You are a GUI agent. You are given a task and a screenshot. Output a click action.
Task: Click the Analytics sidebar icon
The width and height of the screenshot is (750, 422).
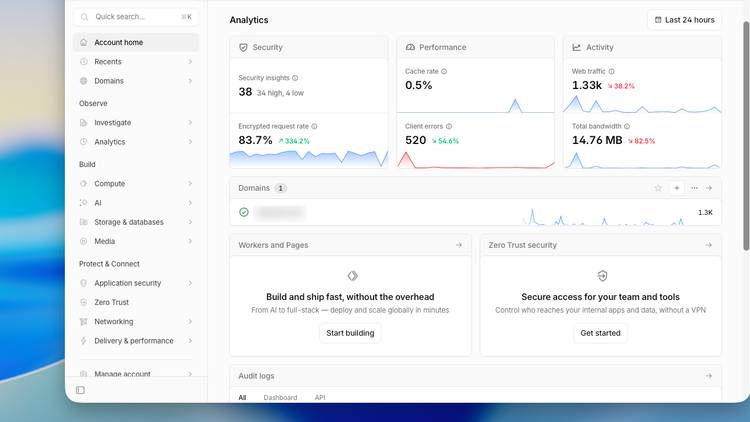84,142
